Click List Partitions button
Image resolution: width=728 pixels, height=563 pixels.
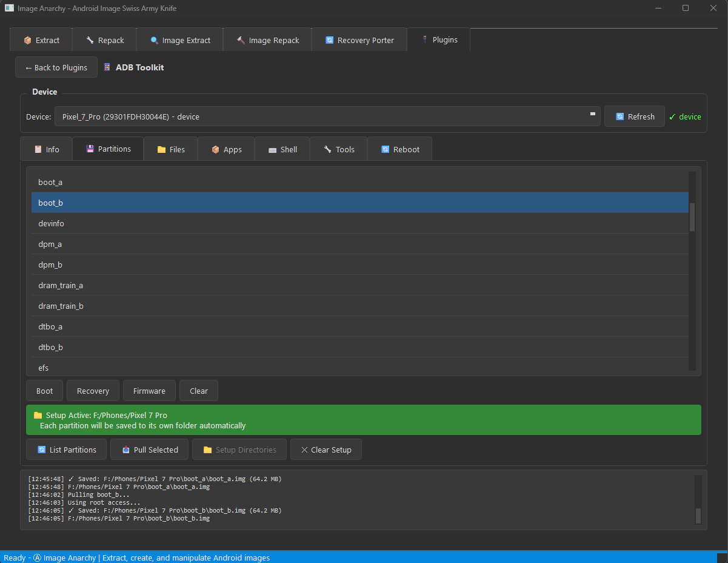tap(67, 450)
